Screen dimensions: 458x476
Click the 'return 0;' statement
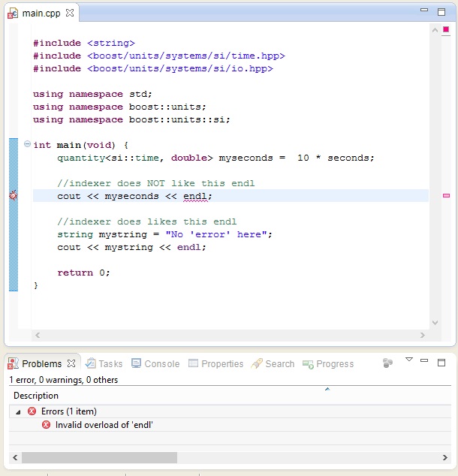coord(83,273)
